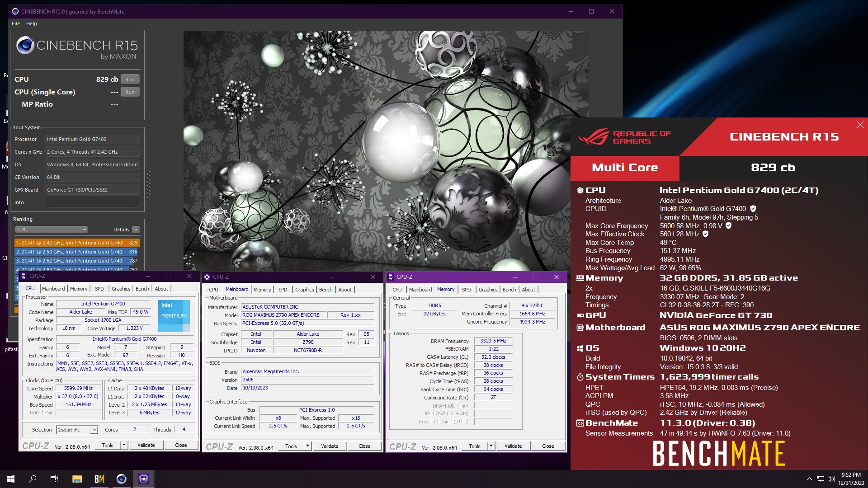Image resolution: width=868 pixels, height=488 pixels.
Task: Select ranking entry scoring 816
Action: [76, 252]
